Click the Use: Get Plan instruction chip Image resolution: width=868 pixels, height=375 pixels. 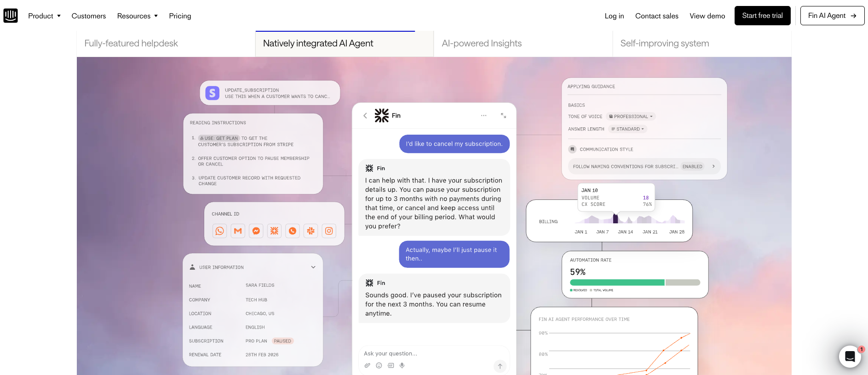(219, 138)
